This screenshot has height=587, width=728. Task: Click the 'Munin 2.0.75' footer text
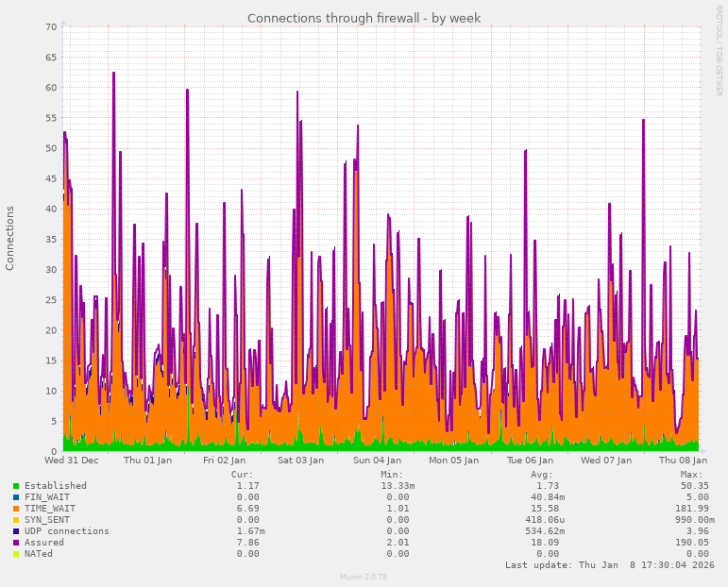(364, 577)
